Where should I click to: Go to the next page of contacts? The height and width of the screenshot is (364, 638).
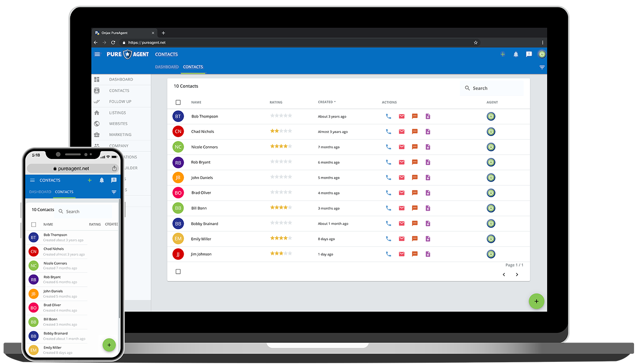517,274
